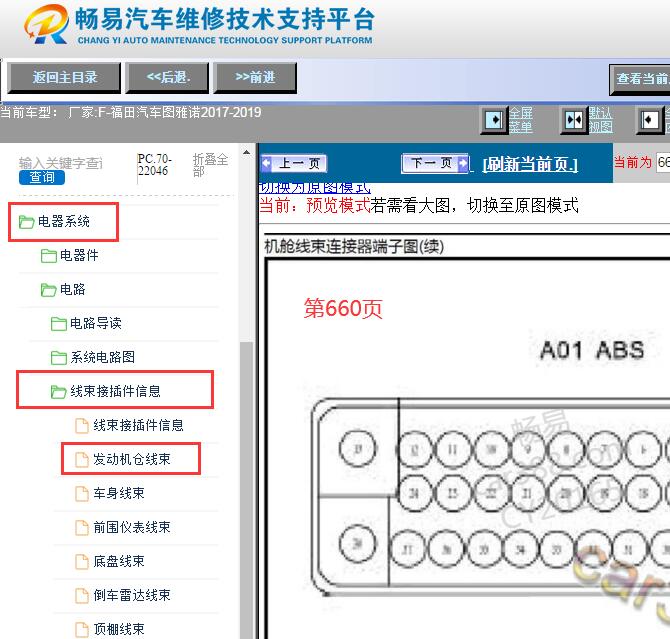This screenshot has width=670, height=639.
Task: Click the 系统电路图 folder icon
Action: tap(59, 357)
